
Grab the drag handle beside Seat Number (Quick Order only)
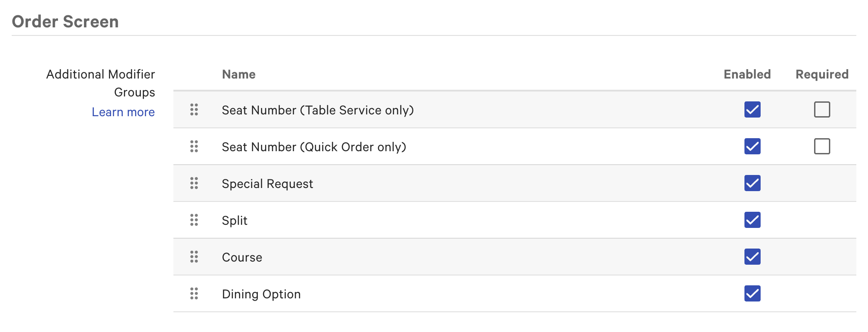tap(194, 146)
